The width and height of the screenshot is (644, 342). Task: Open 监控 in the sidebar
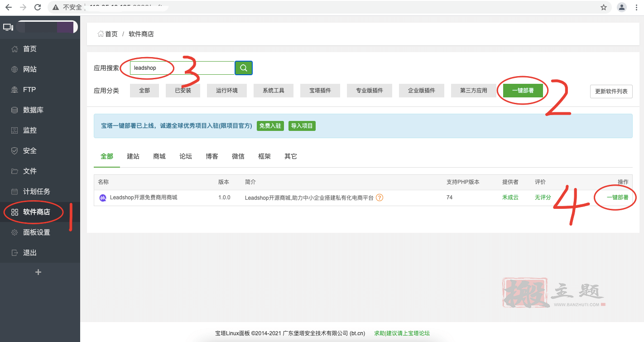40,130
